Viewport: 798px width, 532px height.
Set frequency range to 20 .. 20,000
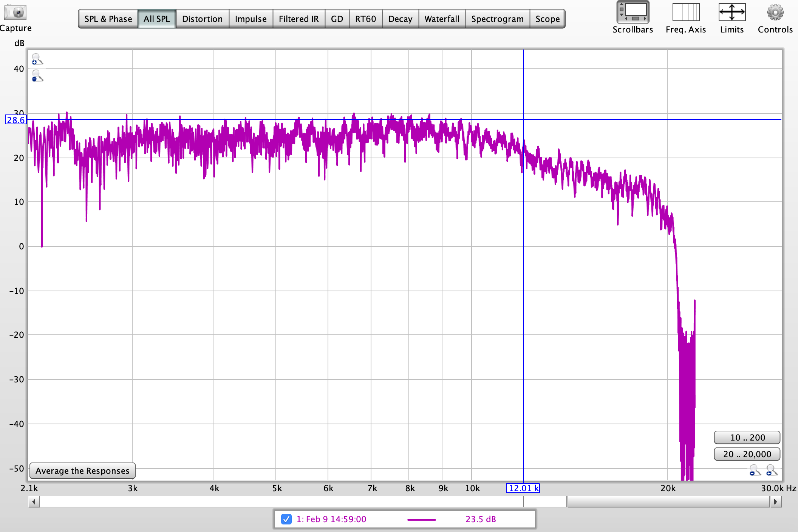click(747, 454)
